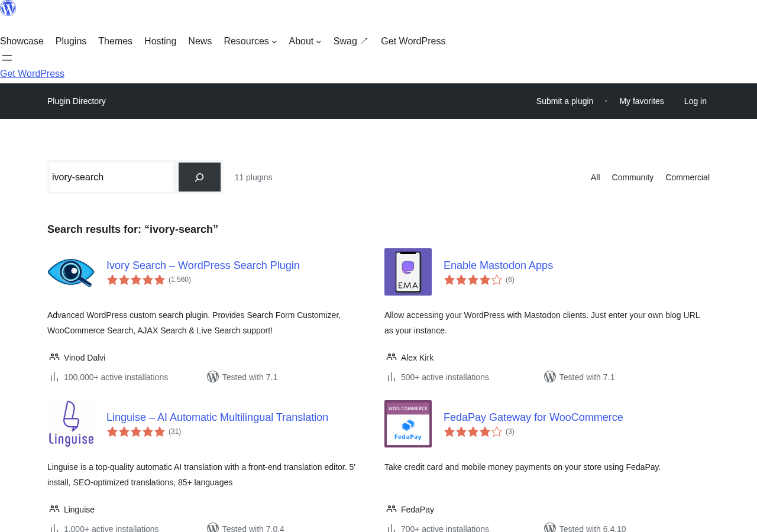Open Ivory Search eye plugin icon

[71, 272]
